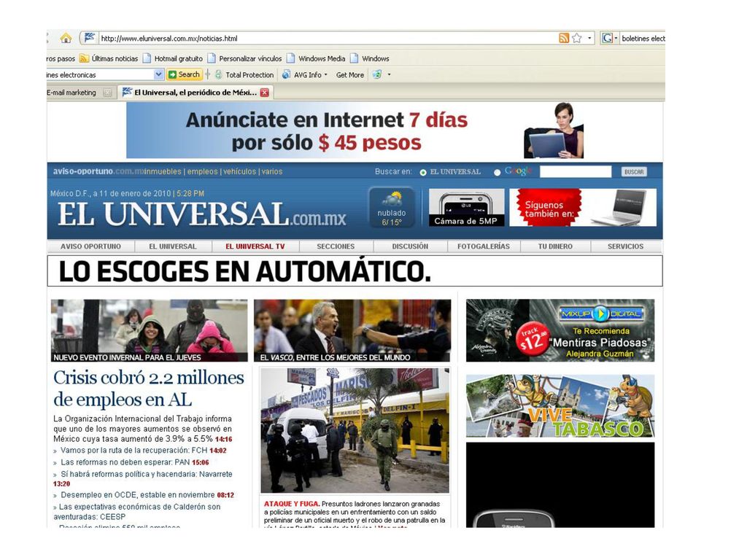Open the vehículos classifieds link
Viewport: 747px width, 560px height.
coord(239,171)
